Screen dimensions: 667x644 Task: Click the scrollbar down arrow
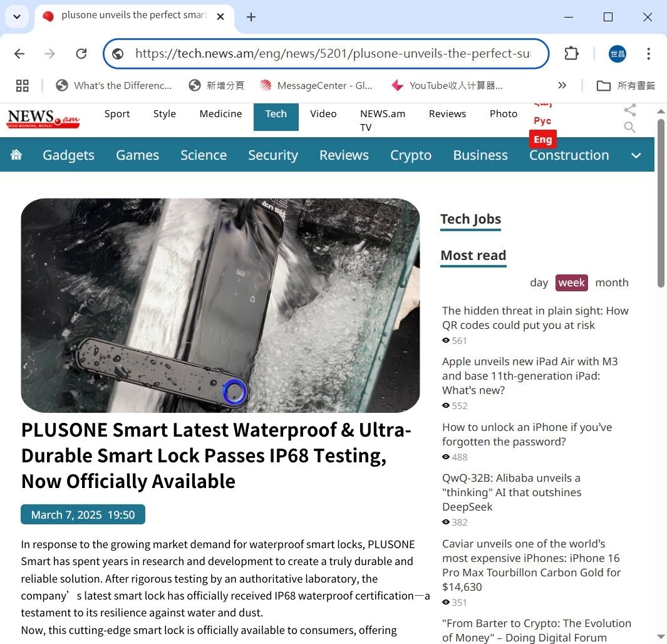tap(661, 636)
